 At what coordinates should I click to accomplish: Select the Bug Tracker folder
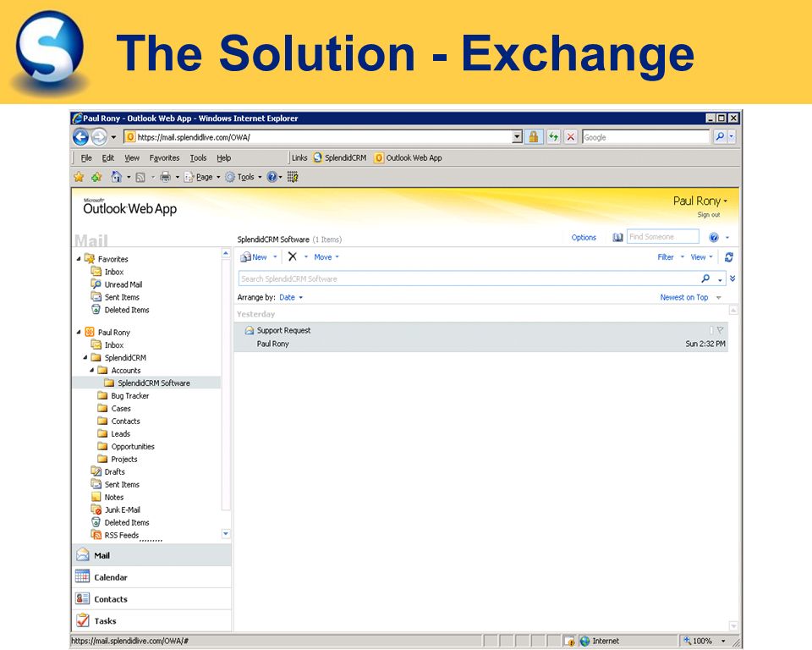click(129, 395)
